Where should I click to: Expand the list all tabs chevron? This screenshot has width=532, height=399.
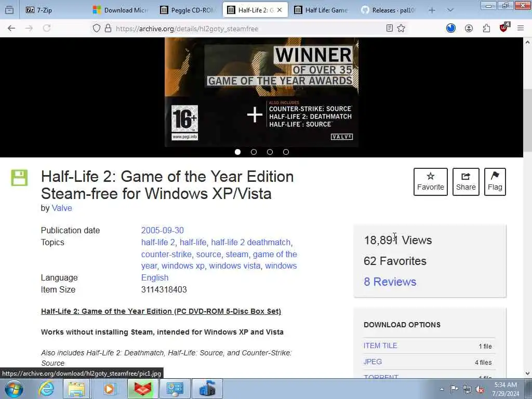pyautogui.click(x=450, y=10)
